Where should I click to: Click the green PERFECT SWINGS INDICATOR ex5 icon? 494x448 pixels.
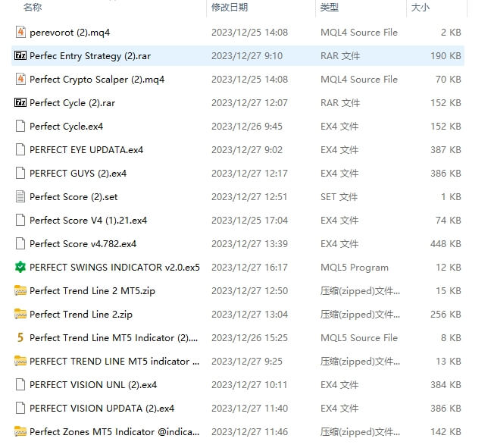(20, 267)
